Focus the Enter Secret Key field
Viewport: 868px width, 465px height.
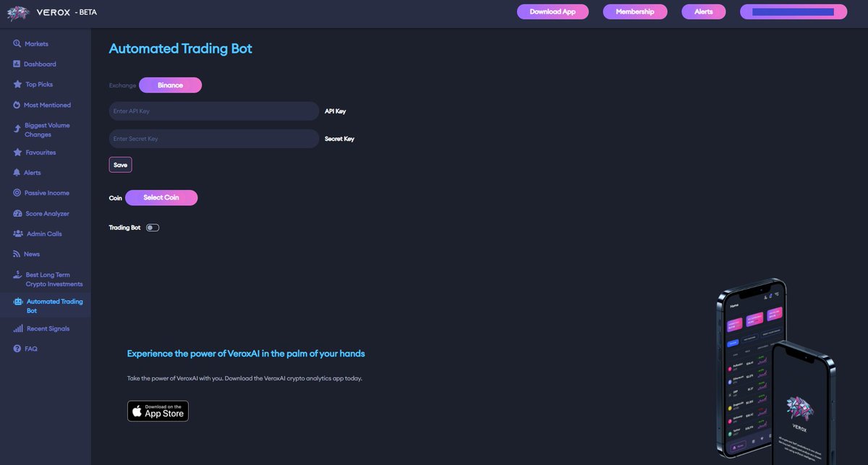tap(214, 138)
